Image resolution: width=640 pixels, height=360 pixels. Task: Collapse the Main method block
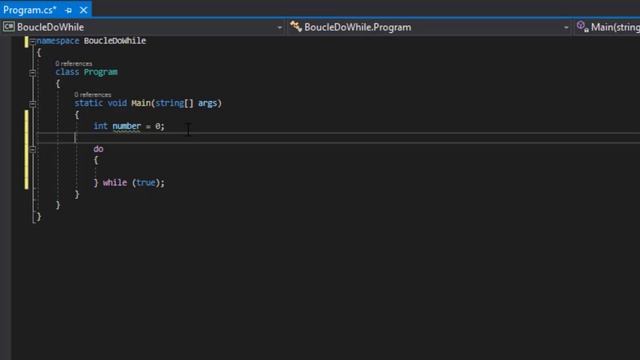[x=33, y=104]
